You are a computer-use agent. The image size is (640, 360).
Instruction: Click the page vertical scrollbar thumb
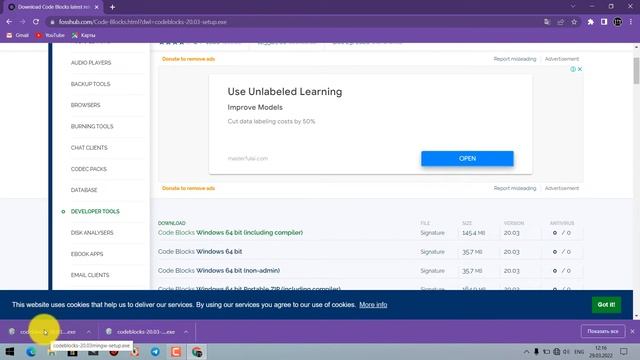pyautogui.click(x=636, y=70)
